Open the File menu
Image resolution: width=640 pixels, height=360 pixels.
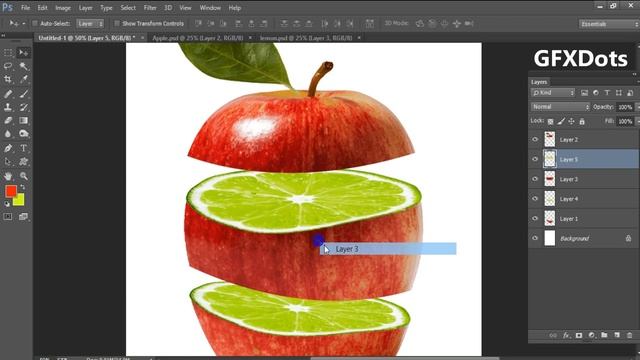[x=25, y=8]
